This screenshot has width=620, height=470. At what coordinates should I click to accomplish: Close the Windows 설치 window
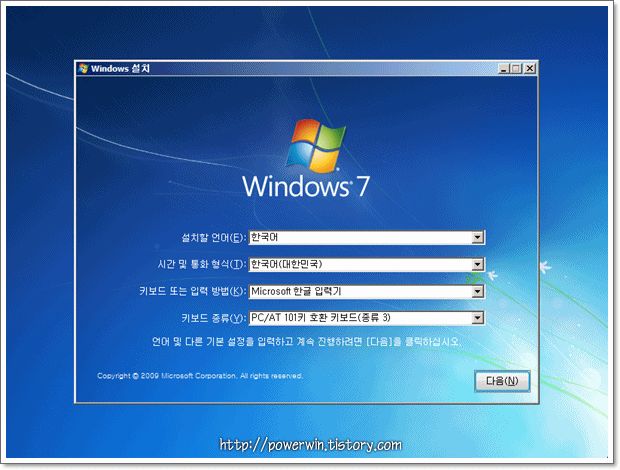[x=530, y=69]
